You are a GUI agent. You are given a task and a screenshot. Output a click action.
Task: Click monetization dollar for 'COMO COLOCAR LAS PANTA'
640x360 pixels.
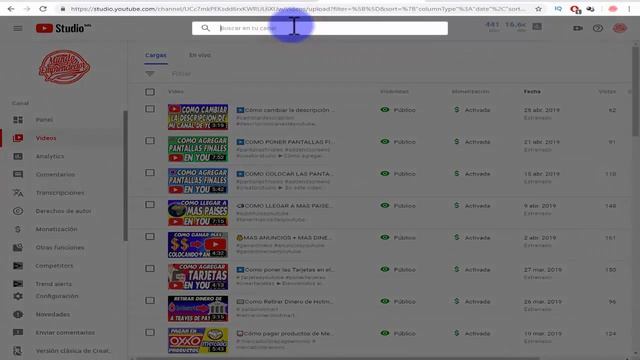point(457,173)
